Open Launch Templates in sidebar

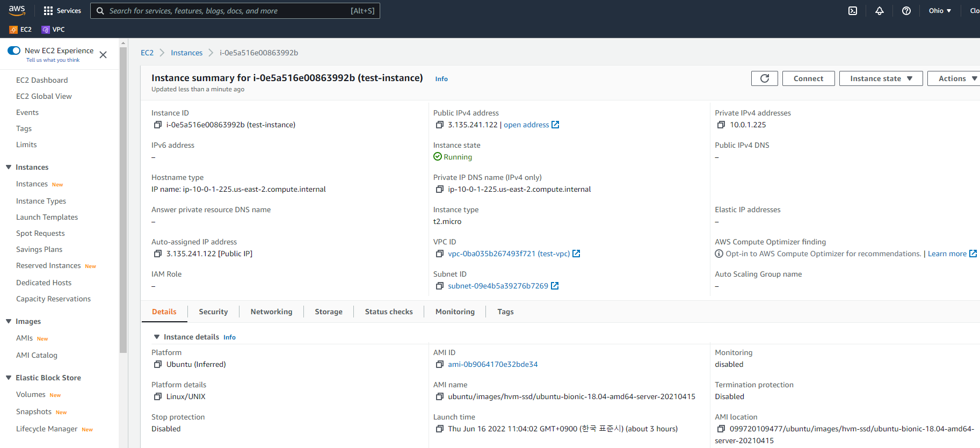pos(47,217)
